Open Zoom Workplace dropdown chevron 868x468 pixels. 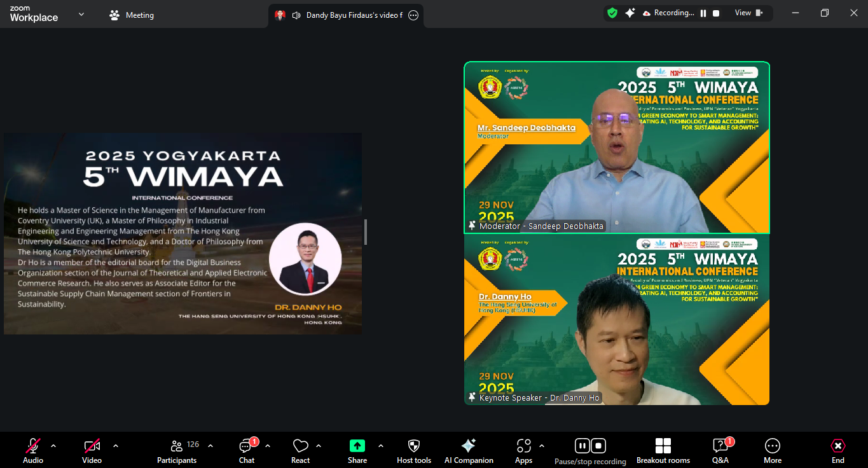tap(81, 14)
